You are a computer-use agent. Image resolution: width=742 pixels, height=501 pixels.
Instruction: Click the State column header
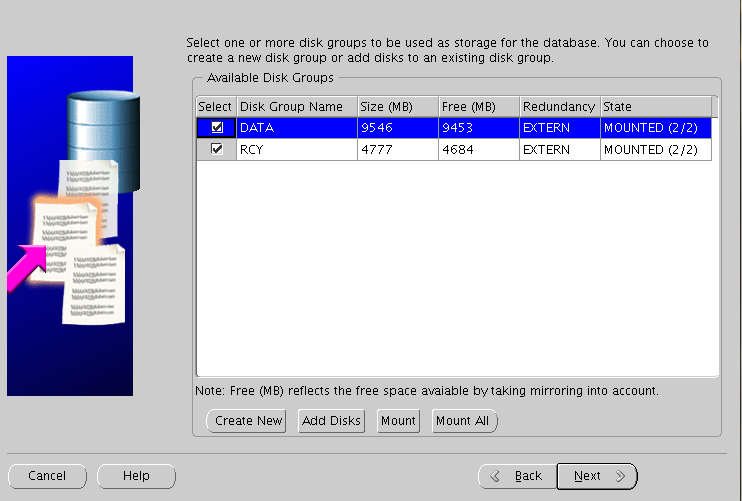tap(656, 106)
